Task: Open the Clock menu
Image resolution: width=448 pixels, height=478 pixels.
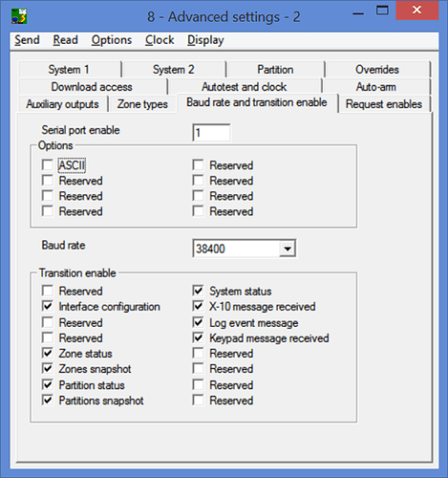Action: pos(160,40)
